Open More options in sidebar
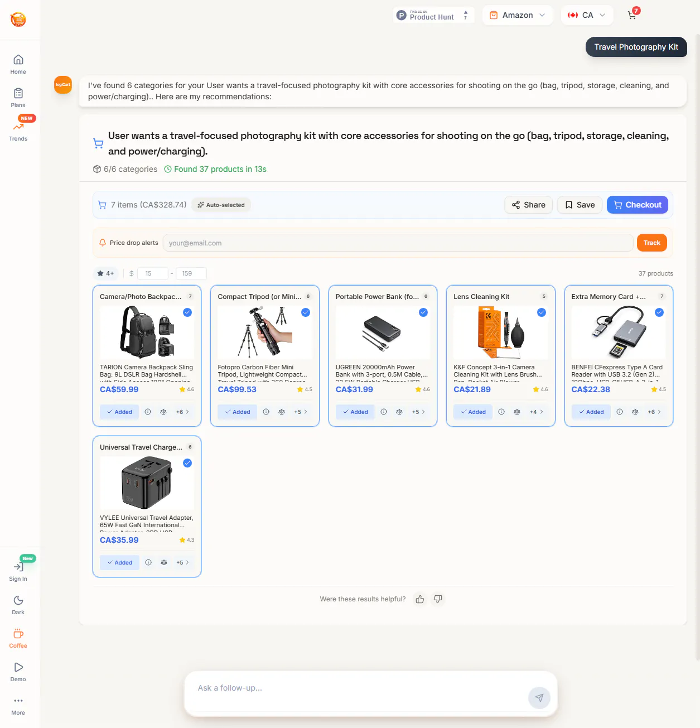700x728 pixels. 18,705
